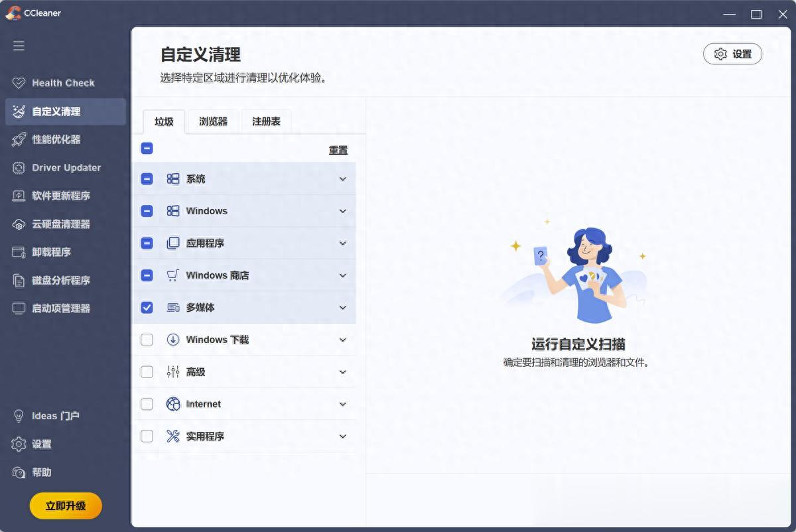Image resolution: width=796 pixels, height=532 pixels.
Task: Click the 帮助 headset icon
Action: click(19, 472)
